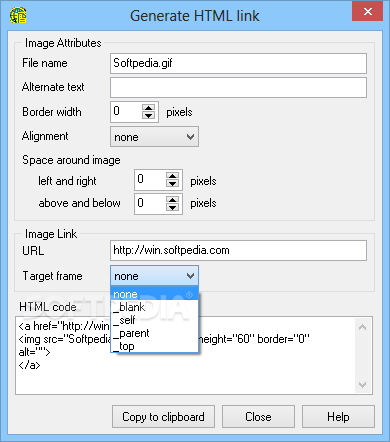Screen dimensions: 390x442
Task: Click the Alternate text input field
Action: point(238,88)
